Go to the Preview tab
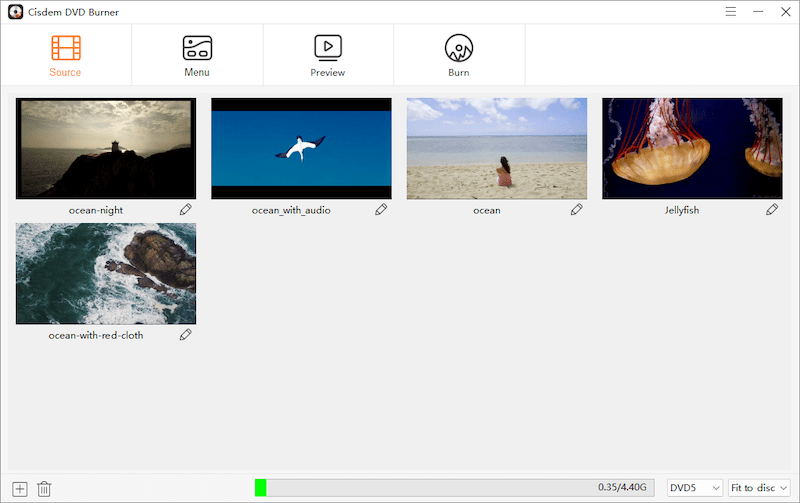The width and height of the screenshot is (800, 503). tap(328, 55)
